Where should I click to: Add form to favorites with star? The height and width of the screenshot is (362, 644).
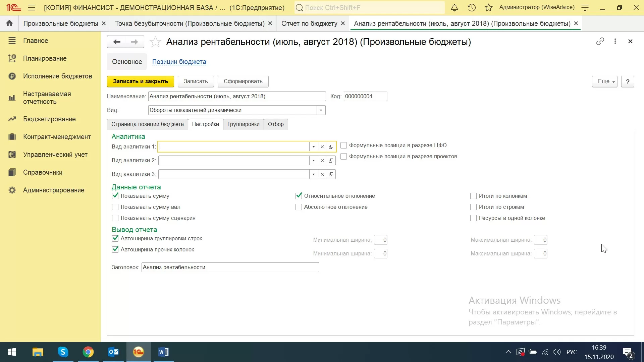tap(155, 42)
